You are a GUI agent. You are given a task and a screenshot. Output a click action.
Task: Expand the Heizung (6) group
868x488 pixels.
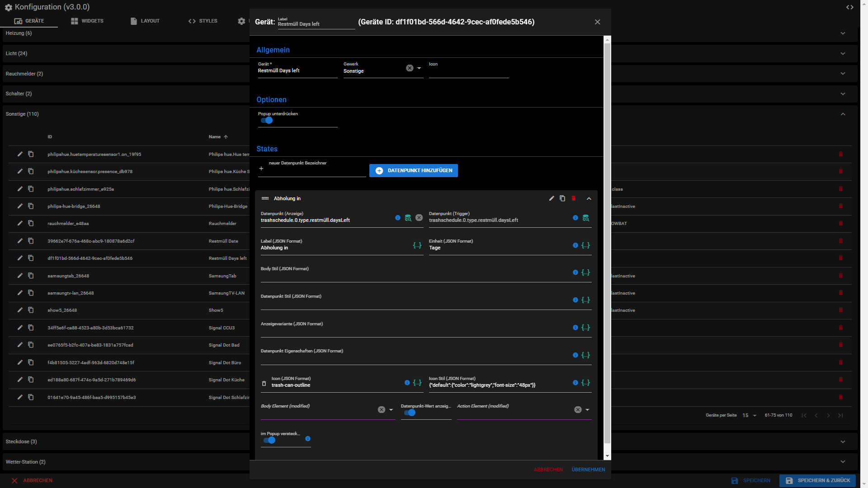(x=843, y=33)
